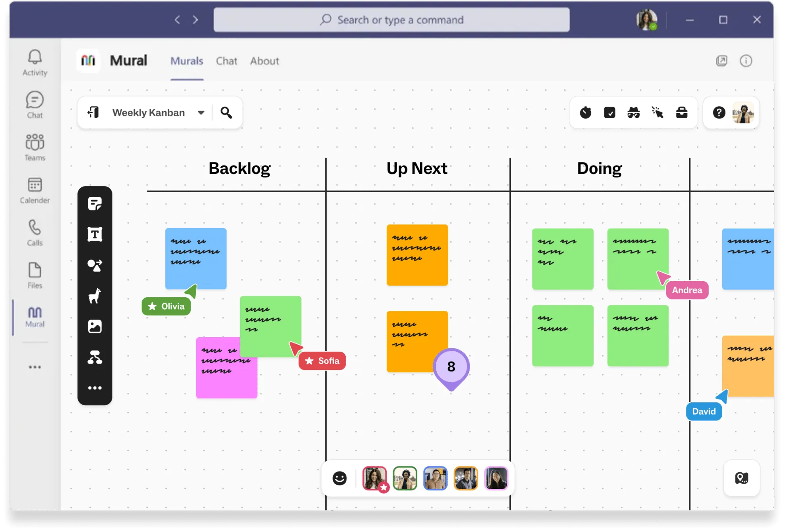Select Sofia's participant name tag
Viewport: 791px width, 532px height.
click(x=323, y=361)
